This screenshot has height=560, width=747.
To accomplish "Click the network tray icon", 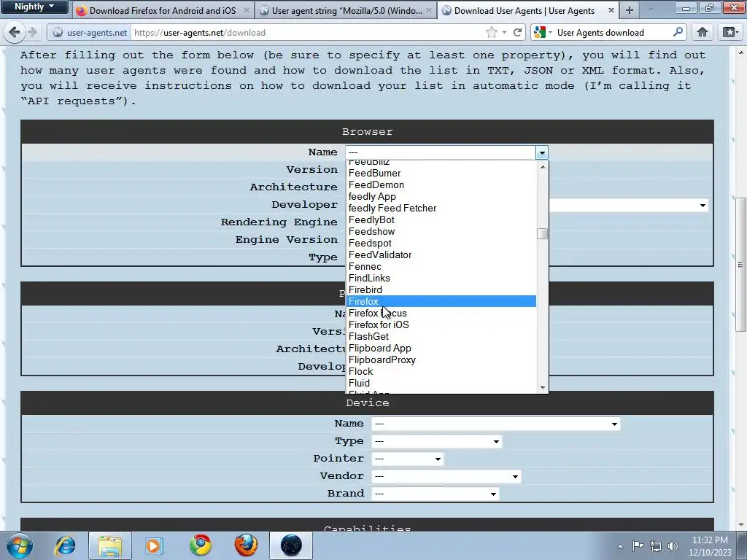I will pyautogui.click(x=656, y=545).
